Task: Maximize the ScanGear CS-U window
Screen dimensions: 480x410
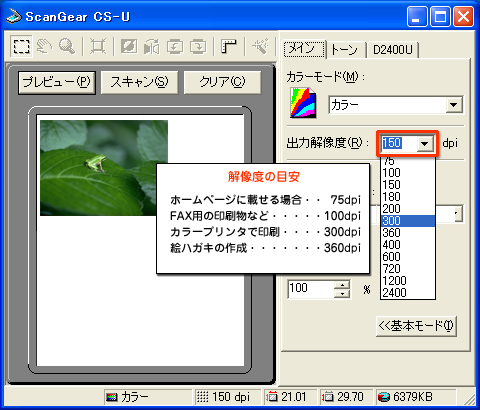Action: click(x=440, y=16)
